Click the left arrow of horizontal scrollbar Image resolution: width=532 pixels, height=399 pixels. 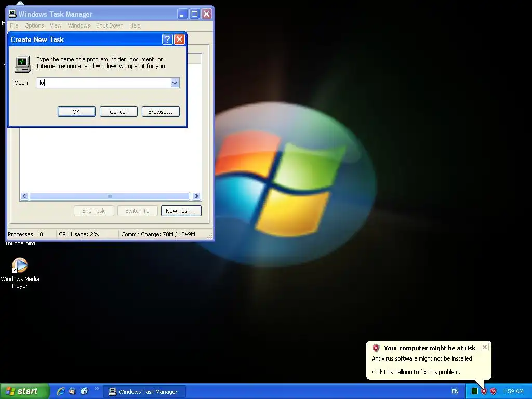tap(24, 196)
